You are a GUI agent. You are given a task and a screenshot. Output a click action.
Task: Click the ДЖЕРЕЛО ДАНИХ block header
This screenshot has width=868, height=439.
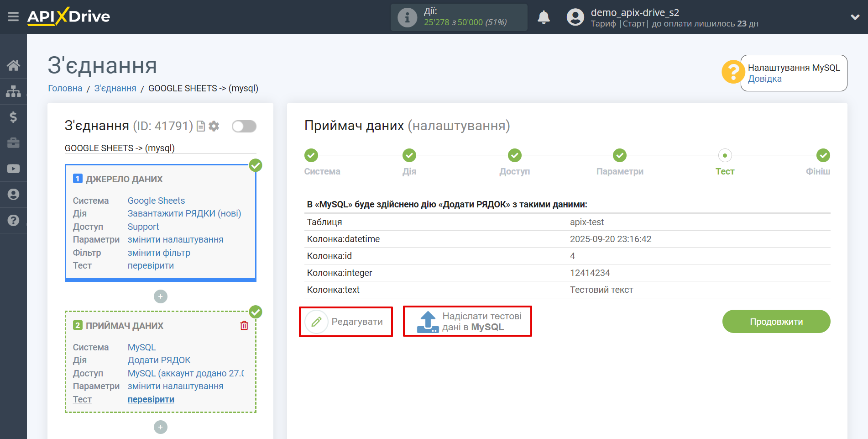[x=124, y=179]
